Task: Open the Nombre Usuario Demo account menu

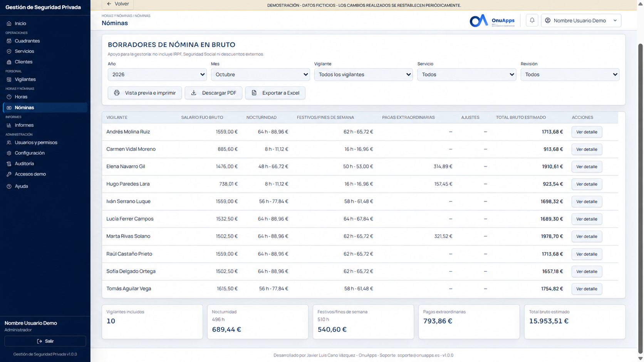Action: pyautogui.click(x=581, y=20)
